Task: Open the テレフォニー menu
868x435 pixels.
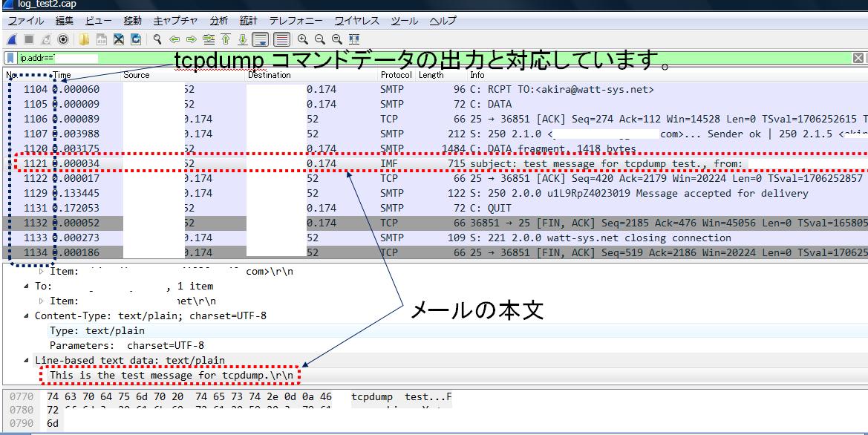Action: point(296,21)
